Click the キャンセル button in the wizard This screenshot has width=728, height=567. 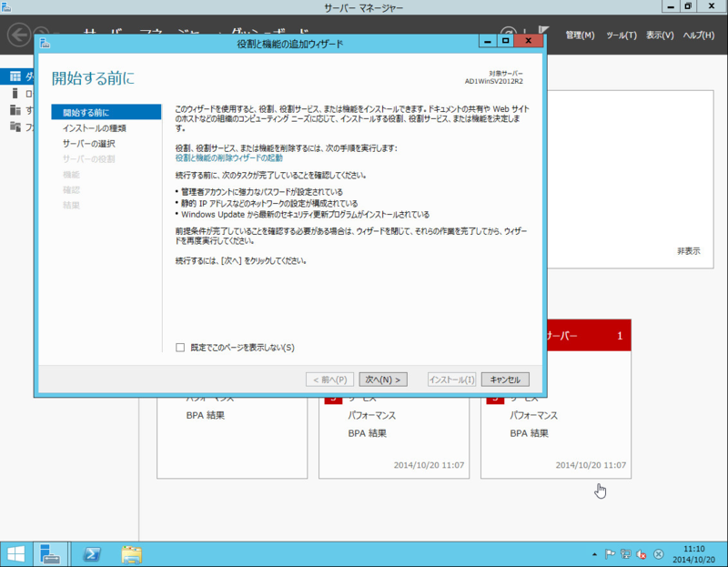pos(505,380)
